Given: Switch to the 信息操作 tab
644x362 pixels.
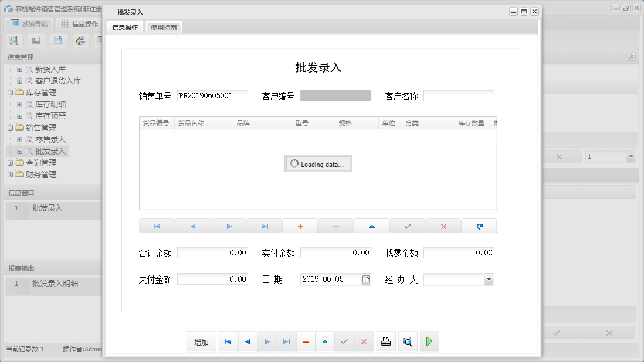Looking at the screenshot, I should 124,27.
